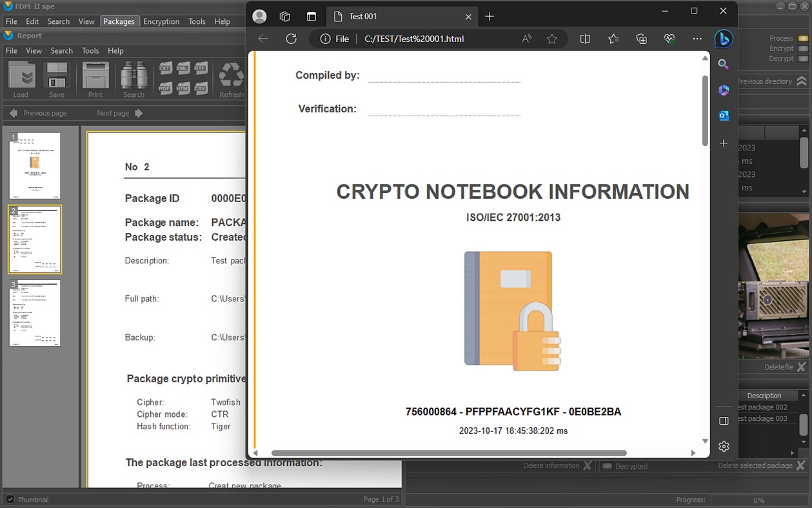The height and width of the screenshot is (508, 812).
Task: Click Delete selected package button
Action: [762, 465]
